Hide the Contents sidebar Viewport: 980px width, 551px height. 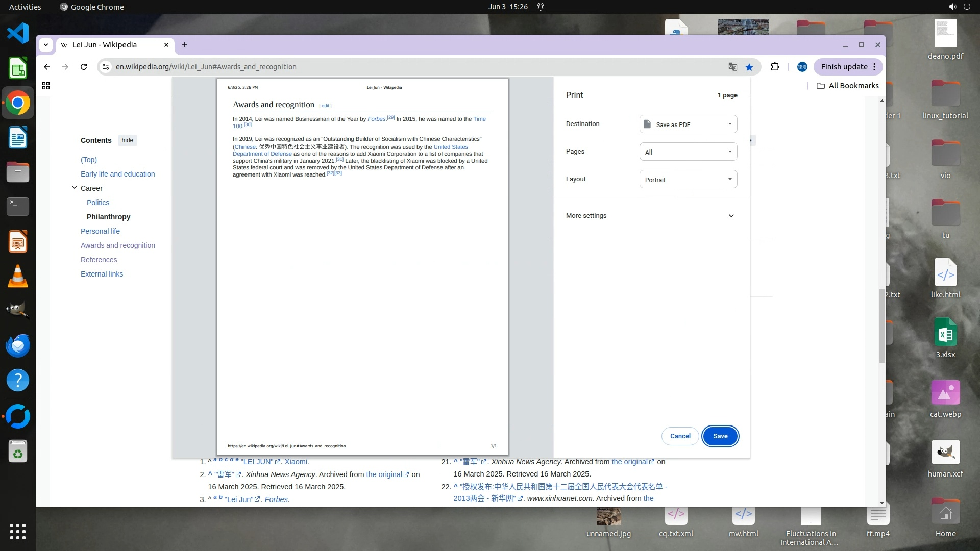tap(127, 140)
